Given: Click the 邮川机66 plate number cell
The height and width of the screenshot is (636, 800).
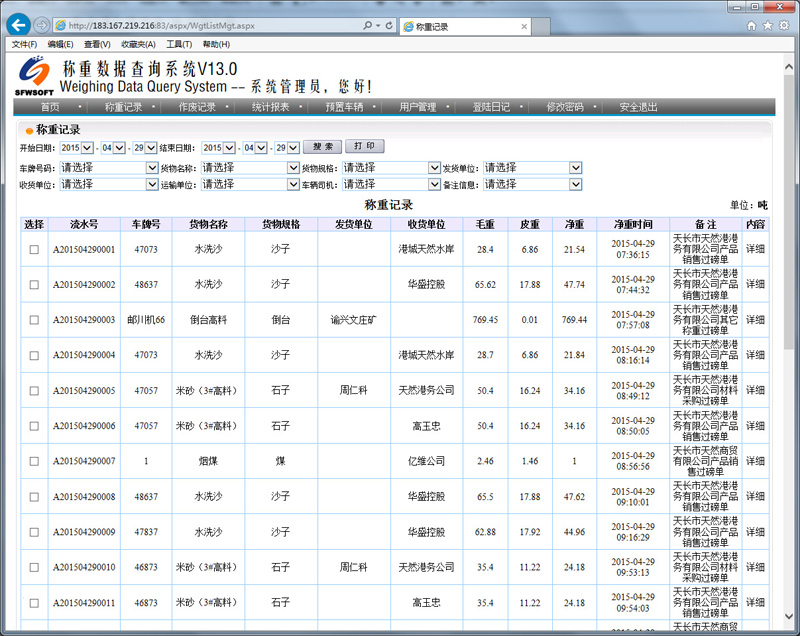Looking at the screenshot, I should (x=146, y=320).
